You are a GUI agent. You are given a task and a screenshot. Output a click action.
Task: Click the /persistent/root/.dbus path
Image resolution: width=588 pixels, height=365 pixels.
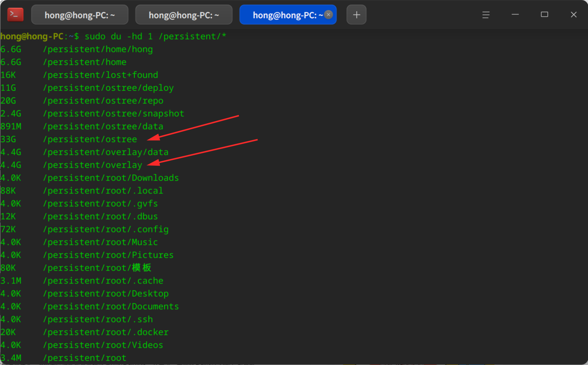coord(100,216)
